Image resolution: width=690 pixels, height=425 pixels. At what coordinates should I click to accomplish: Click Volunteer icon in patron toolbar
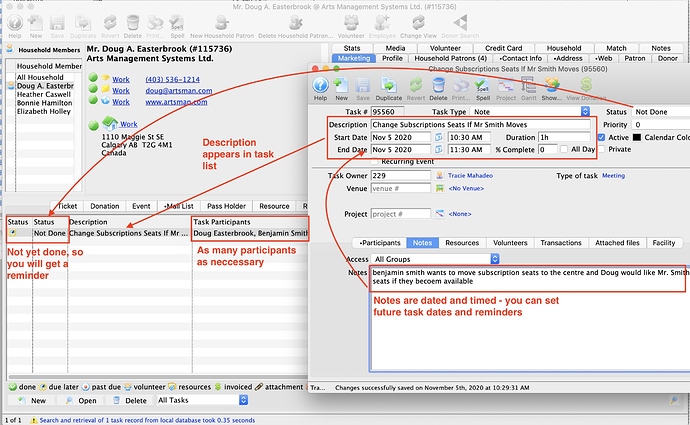[351, 23]
